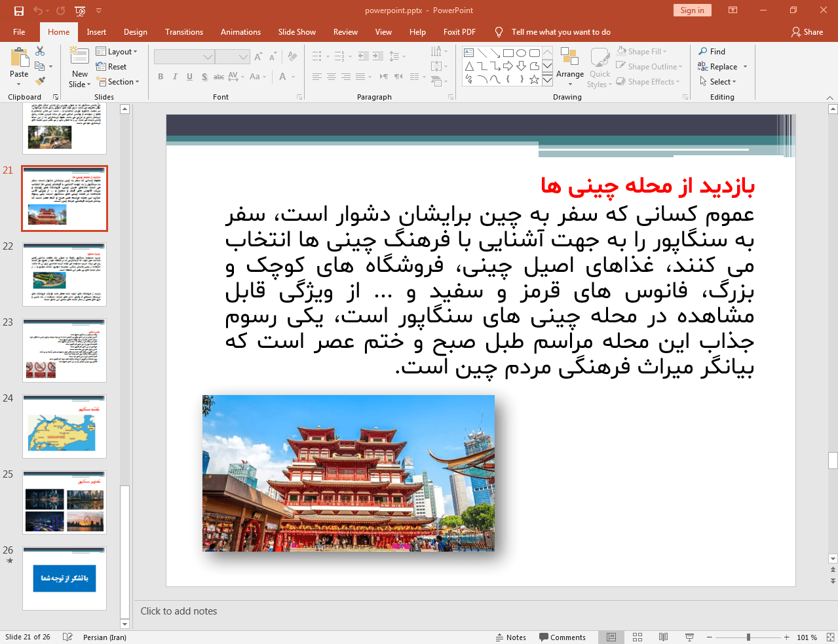The width and height of the screenshot is (838, 644).
Task: Toggle Strikethrough formatting
Action: tap(219, 77)
